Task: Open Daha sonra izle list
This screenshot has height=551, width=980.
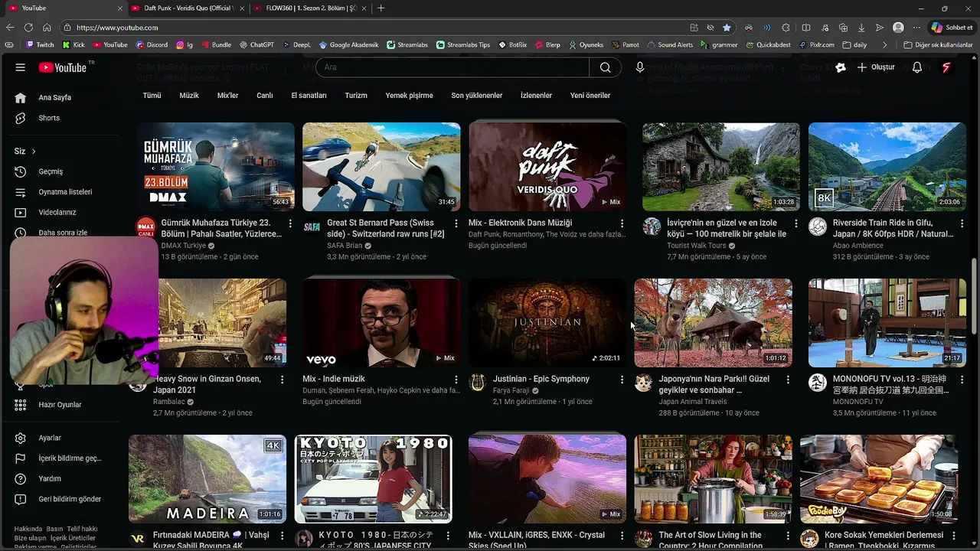Action: tap(63, 233)
